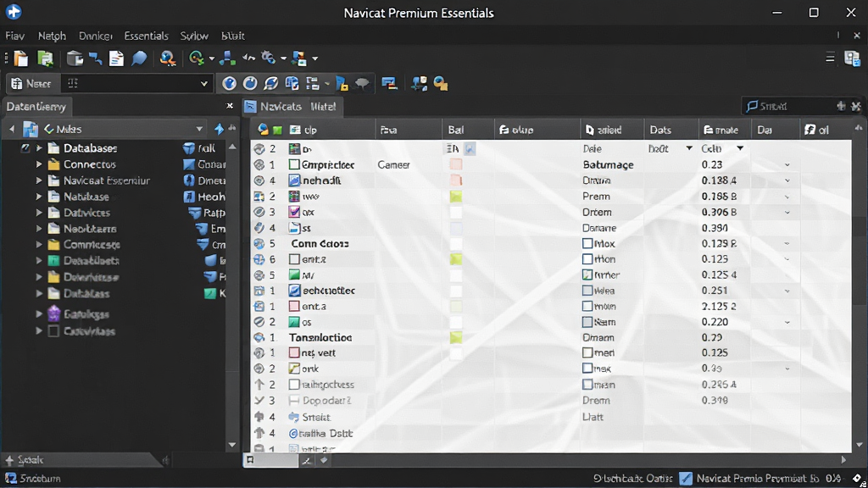The image size is (868, 488).
Task: Tick the Gmpricloec row checkbox
Action: tap(294, 164)
